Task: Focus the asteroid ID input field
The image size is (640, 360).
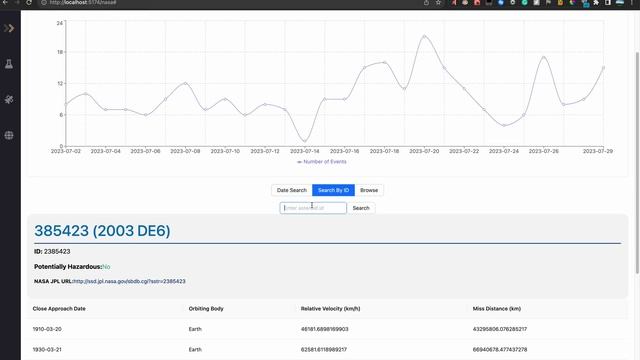Action: coord(313,208)
